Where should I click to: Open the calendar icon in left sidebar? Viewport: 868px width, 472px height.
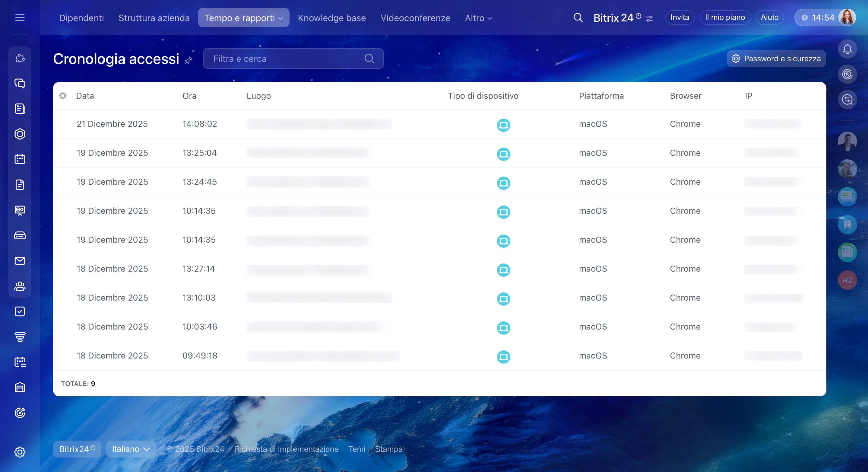coord(20,159)
